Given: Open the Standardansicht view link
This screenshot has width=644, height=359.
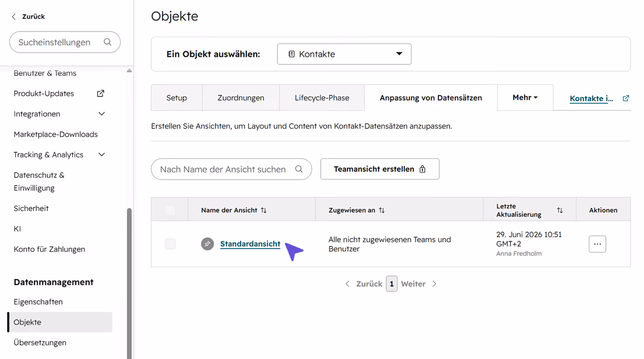Looking at the screenshot, I should point(250,244).
